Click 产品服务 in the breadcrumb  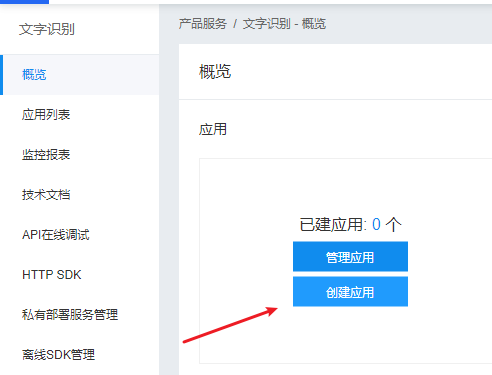203,24
